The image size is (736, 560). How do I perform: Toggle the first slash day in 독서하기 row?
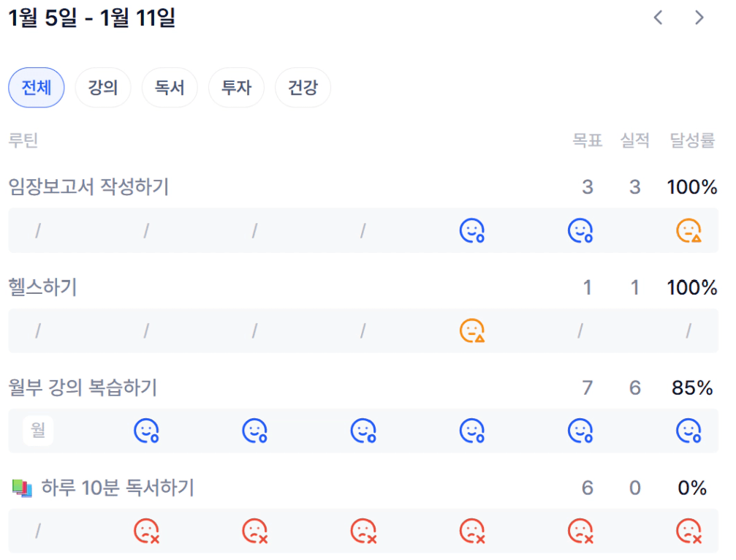tap(38, 531)
